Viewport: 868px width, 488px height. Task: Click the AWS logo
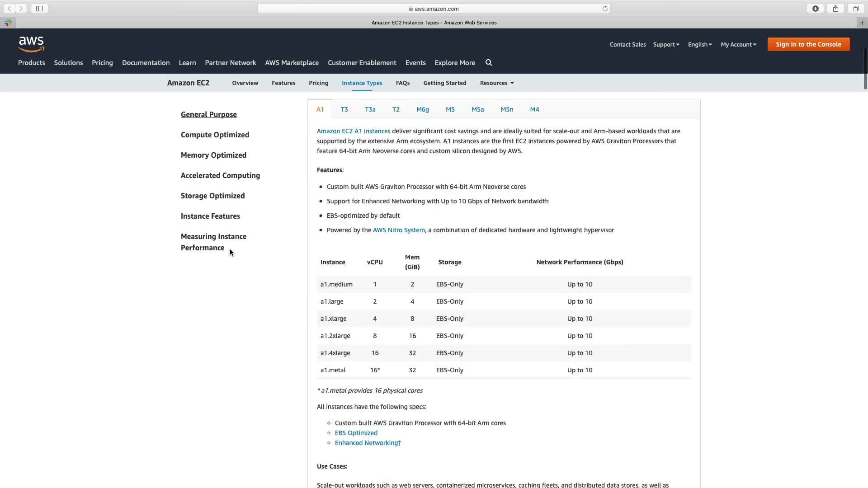[31, 44]
